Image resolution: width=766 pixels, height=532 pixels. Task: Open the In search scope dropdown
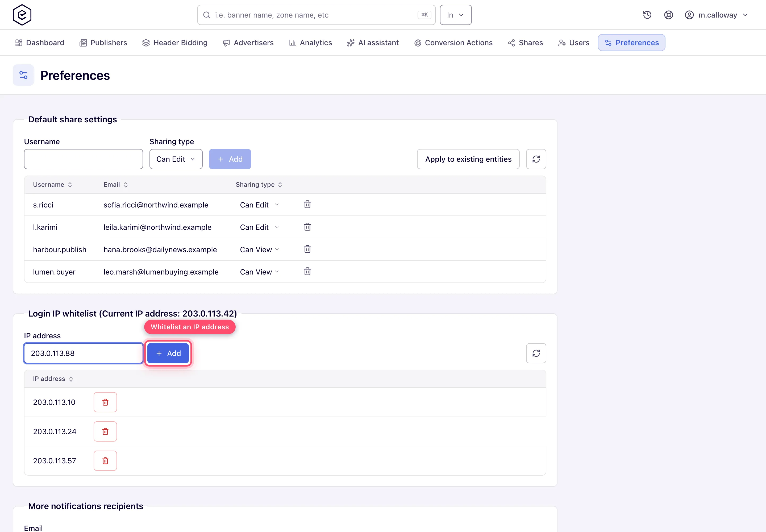pos(456,15)
